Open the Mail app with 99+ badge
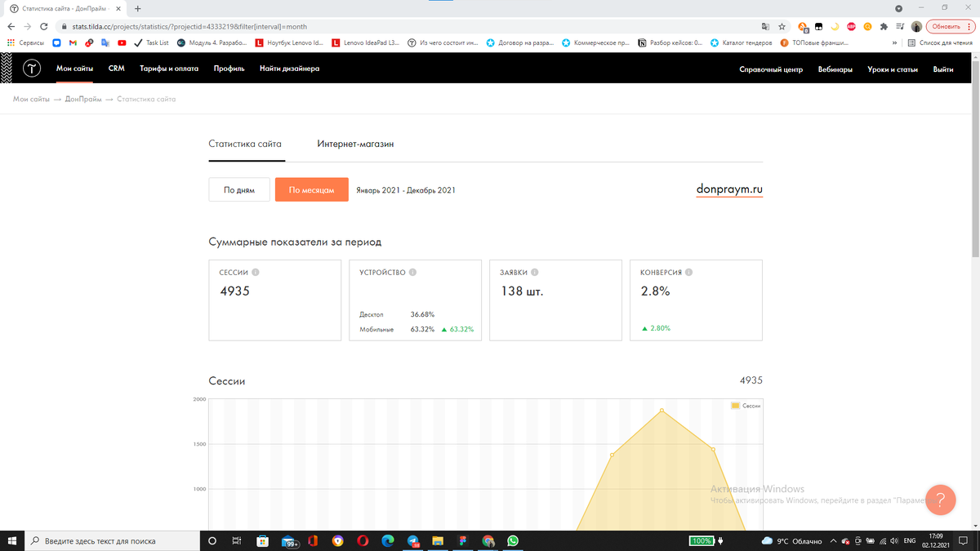980x551 pixels. click(289, 541)
